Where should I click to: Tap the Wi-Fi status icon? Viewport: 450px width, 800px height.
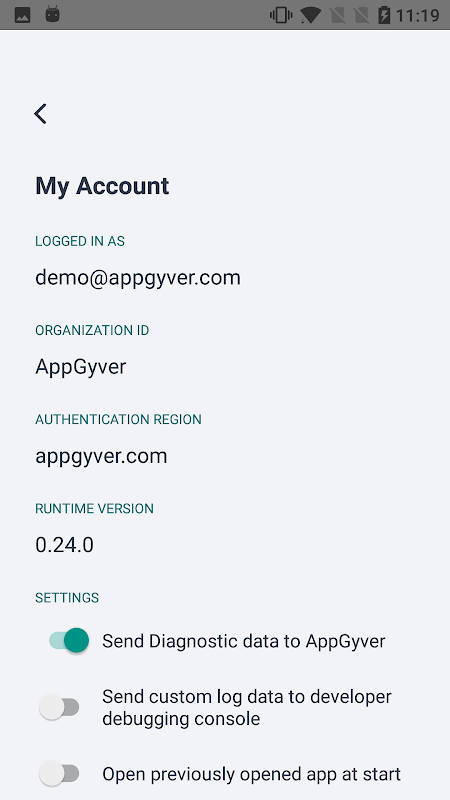(310, 15)
